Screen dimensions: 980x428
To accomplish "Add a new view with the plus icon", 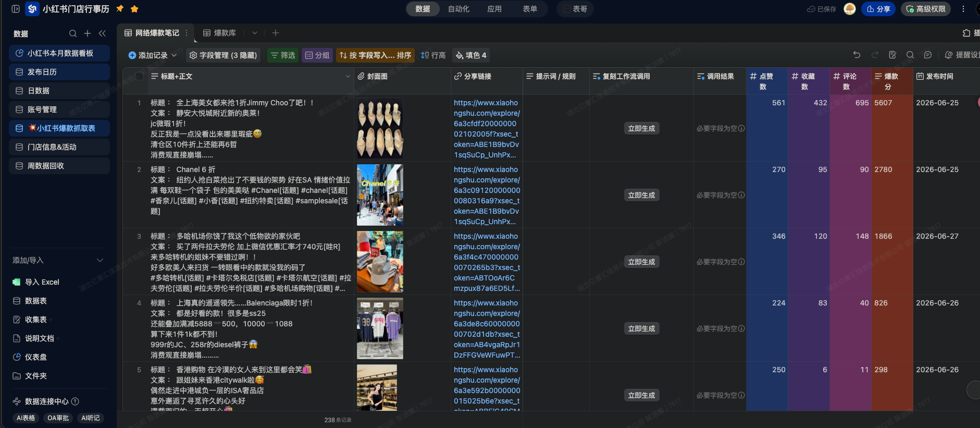I will click(x=276, y=33).
